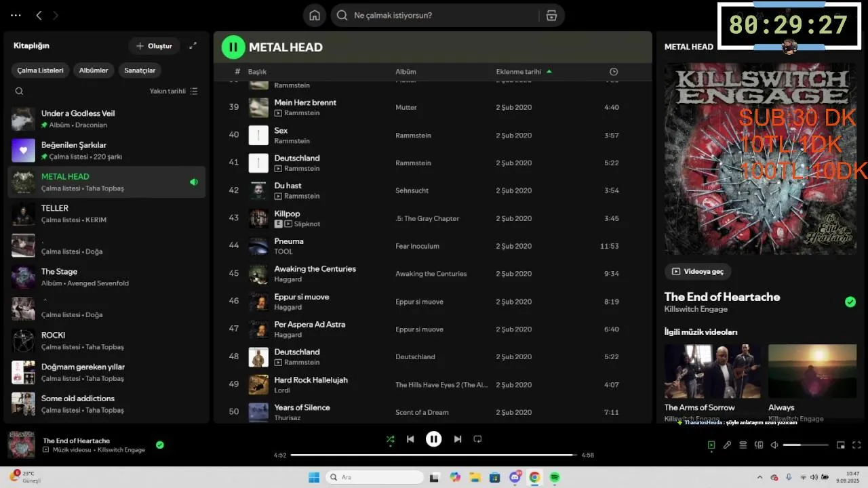868x488 pixels.
Task: Sort tracks by Başlık column header
Action: click(257, 71)
